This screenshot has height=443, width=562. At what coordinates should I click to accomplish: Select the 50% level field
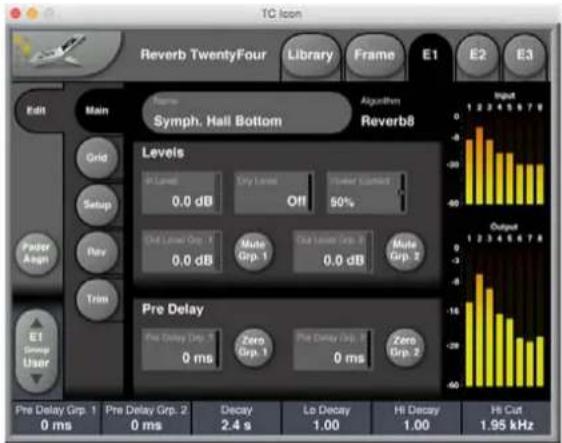367,193
